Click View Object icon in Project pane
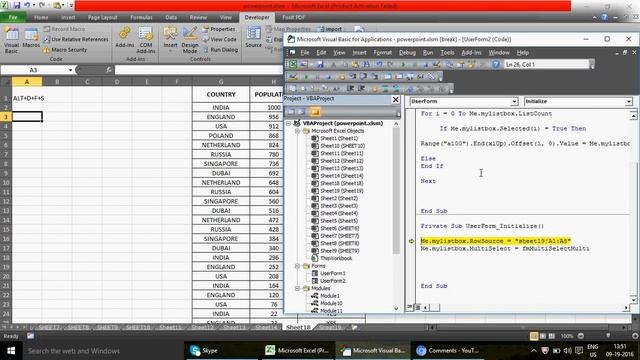The width and height of the screenshot is (640, 360). point(301,111)
